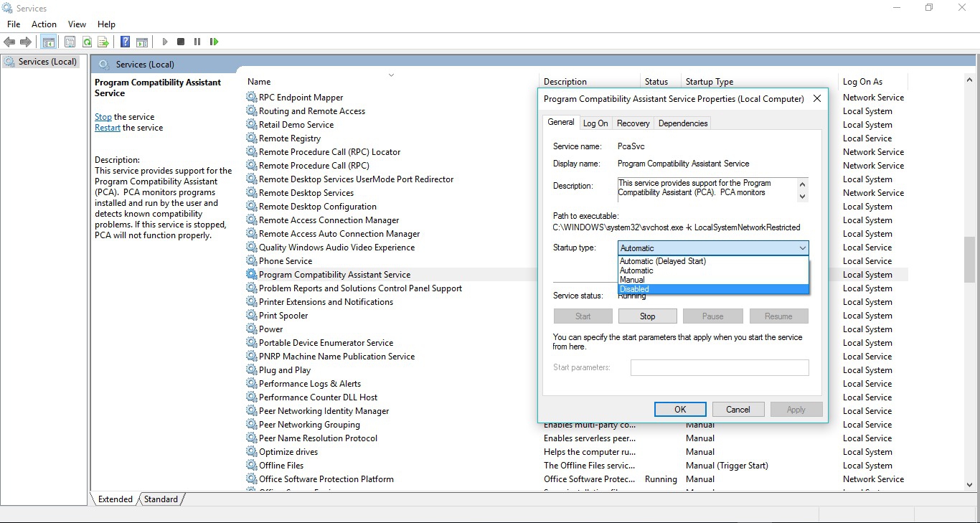Viewport: 980px width, 523px height.
Task: Click the services list scrollbar down arrow
Action: [970, 485]
